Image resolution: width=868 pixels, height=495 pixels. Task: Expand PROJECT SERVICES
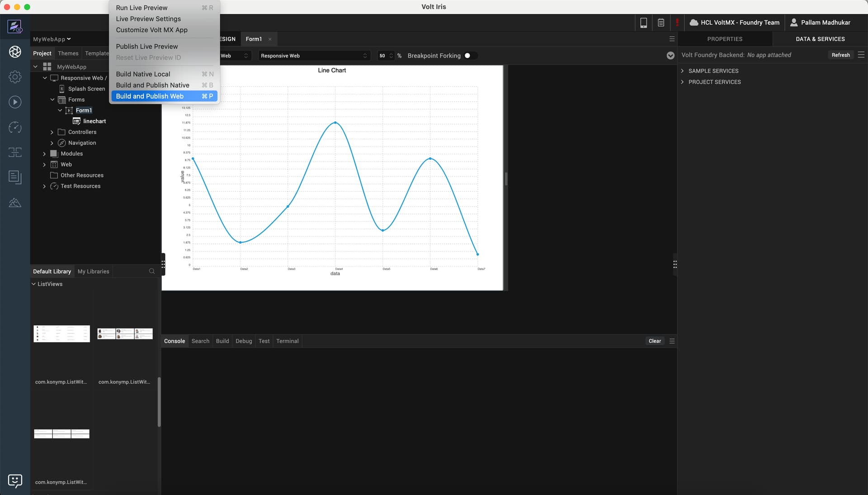[x=682, y=82]
